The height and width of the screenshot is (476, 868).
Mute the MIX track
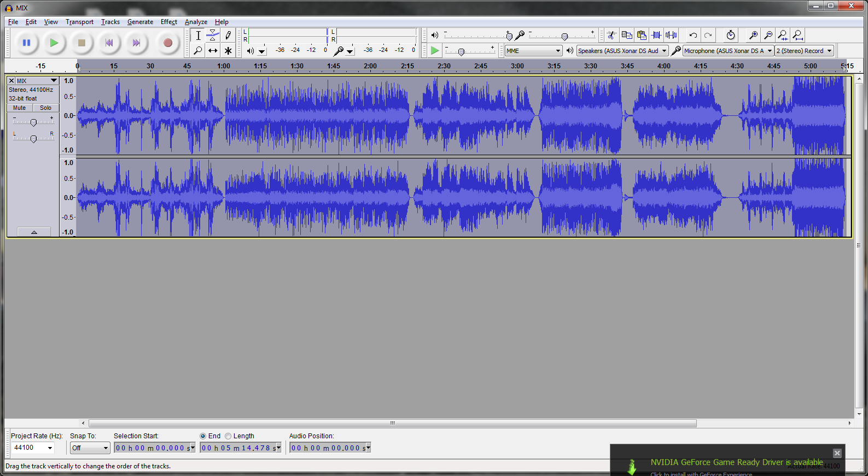(x=20, y=108)
